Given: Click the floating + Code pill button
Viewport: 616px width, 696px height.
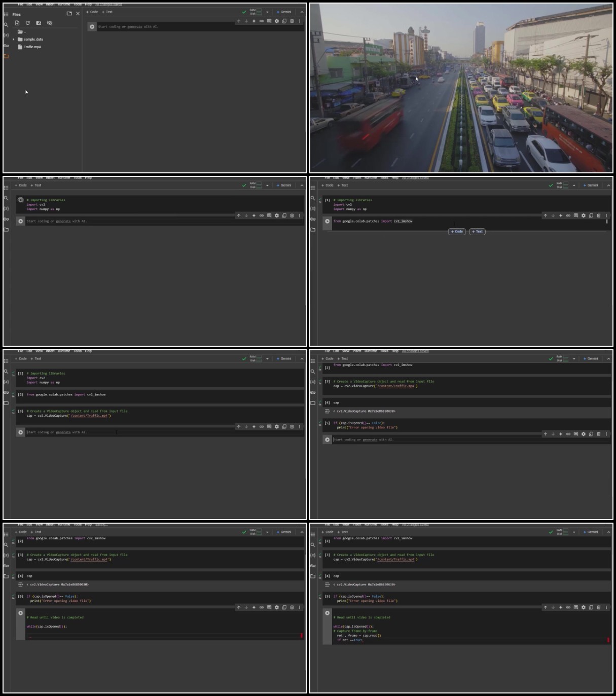Looking at the screenshot, I should click(x=457, y=232).
